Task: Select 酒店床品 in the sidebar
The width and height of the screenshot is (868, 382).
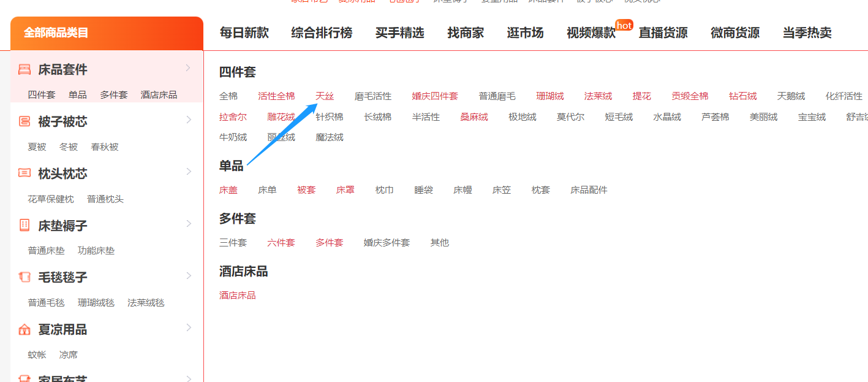Action: [159, 95]
